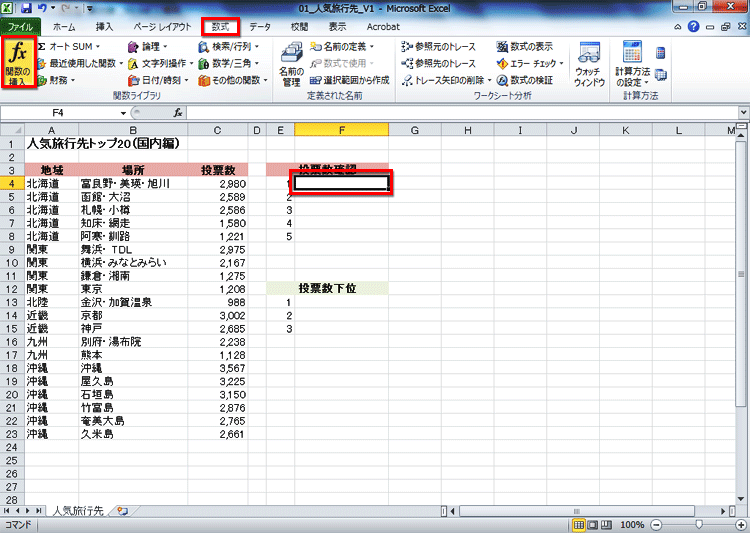
Task: Switch to the ページ レイアウト tab
Action: coord(162,27)
